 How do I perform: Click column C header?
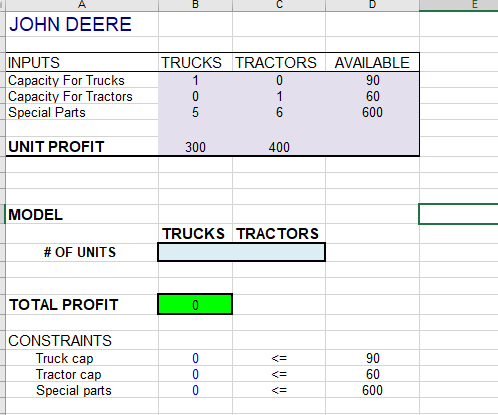(x=279, y=5)
